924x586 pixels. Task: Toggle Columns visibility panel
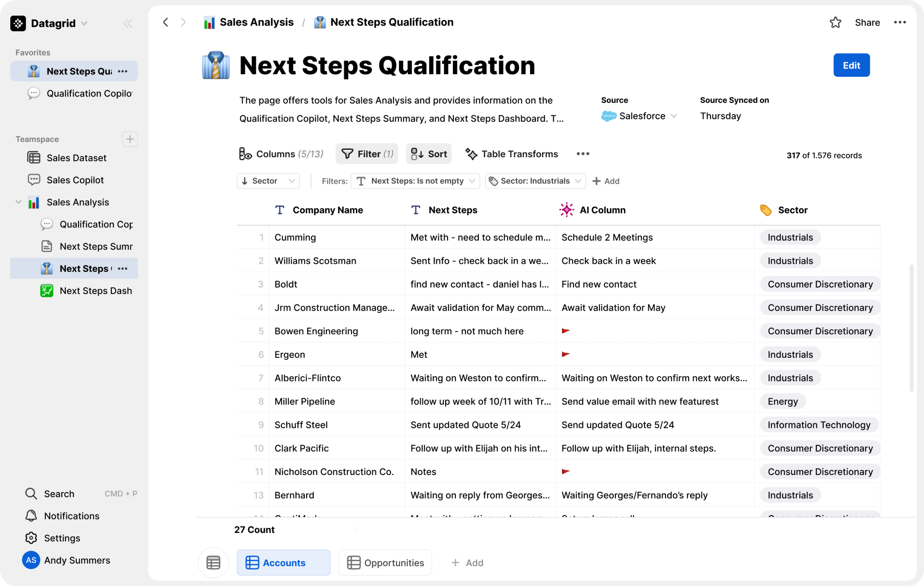pyautogui.click(x=281, y=154)
